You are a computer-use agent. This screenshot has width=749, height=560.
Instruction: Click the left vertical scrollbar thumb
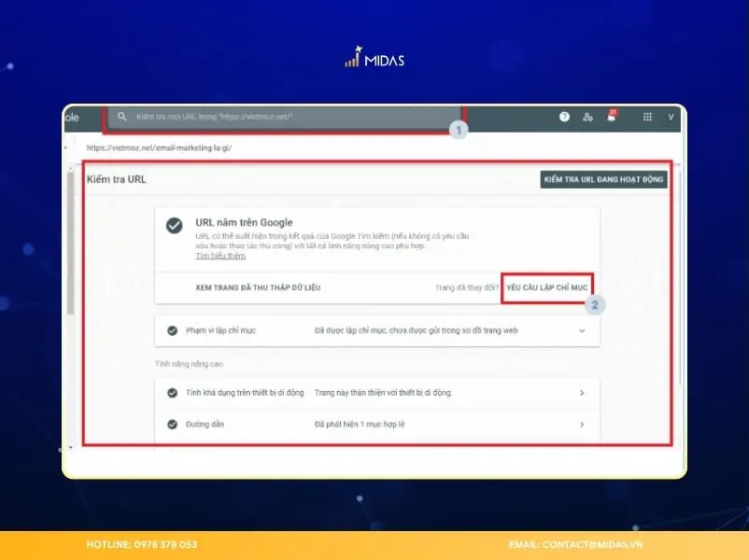[71, 244]
